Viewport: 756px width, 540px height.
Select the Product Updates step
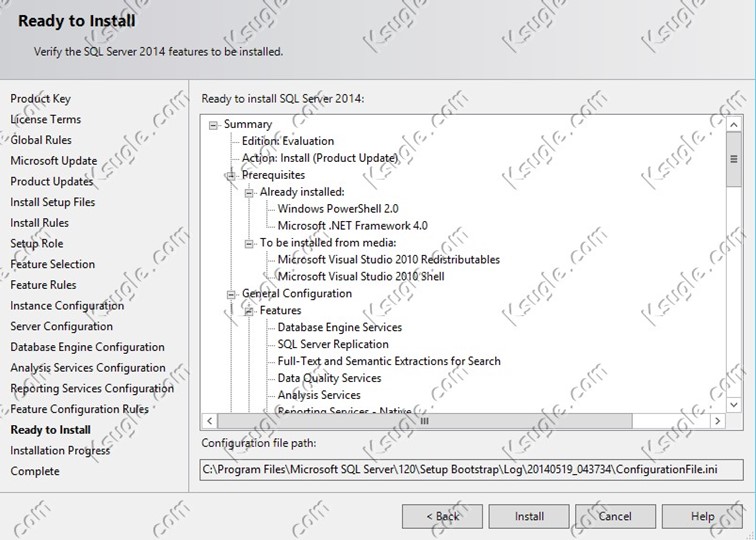(52, 181)
